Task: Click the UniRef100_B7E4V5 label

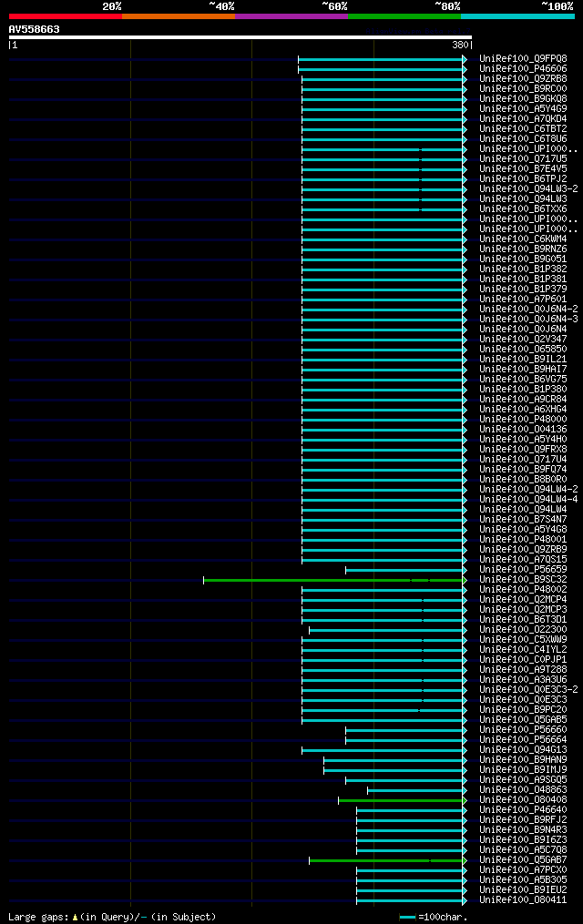Action: [x=523, y=169]
